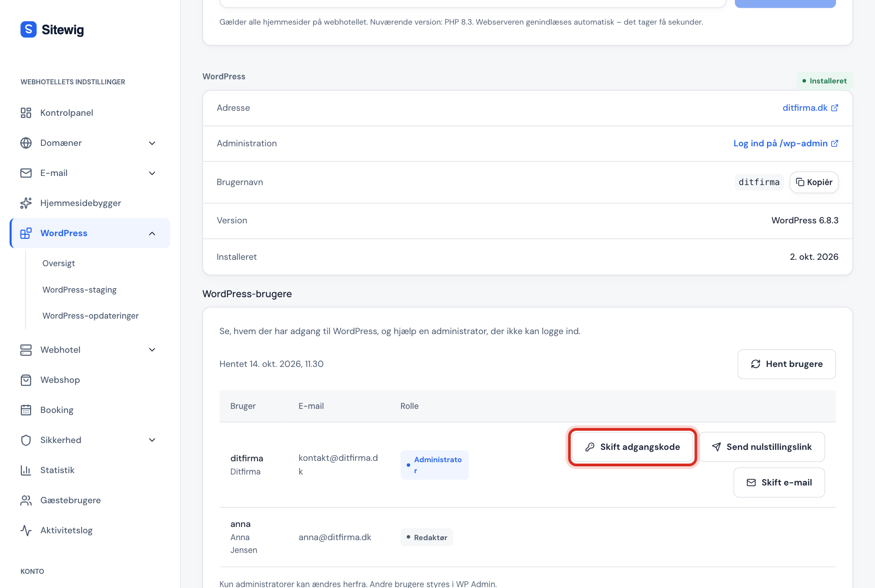Viewport: 875px width, 588px height.
Task: Open the Hjemmesidebygger sparkle icon
Action: (26, 203)
